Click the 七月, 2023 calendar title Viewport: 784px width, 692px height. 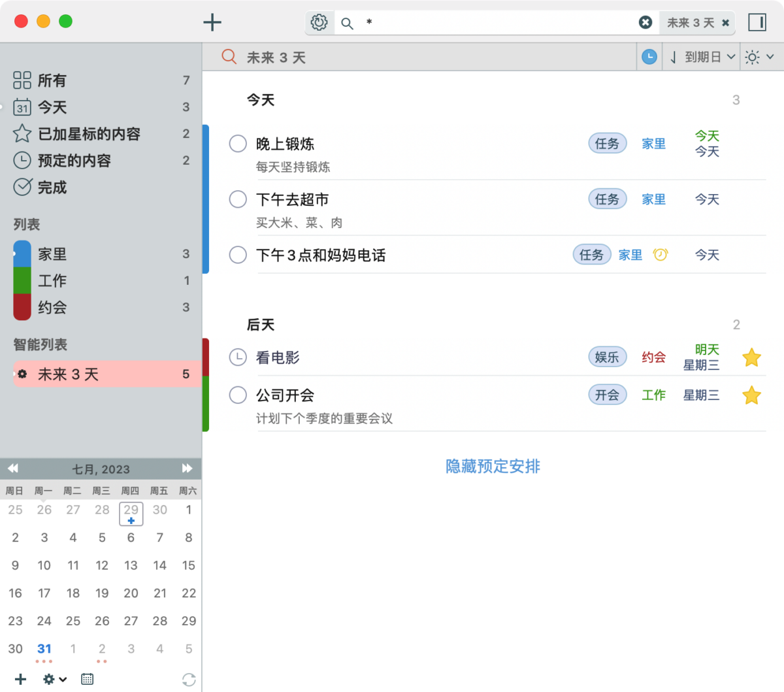[x=101, y=469]
